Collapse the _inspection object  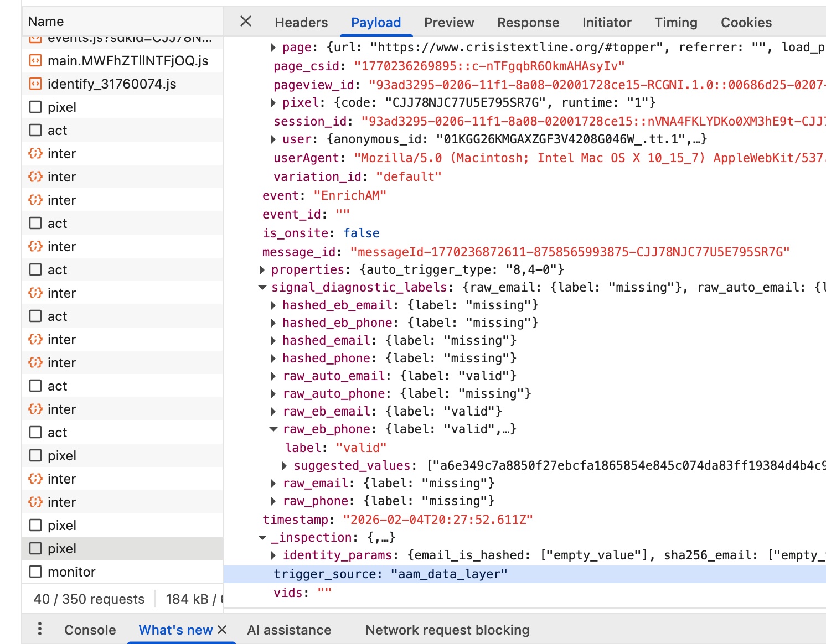coord(262,537)
